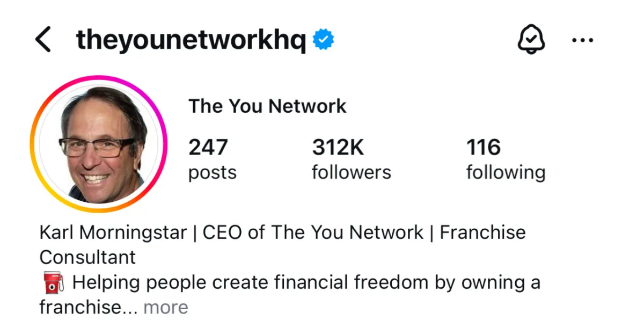Select the "following" label
Viewport: 644px width, 335px height.
(x=506, y=173)
